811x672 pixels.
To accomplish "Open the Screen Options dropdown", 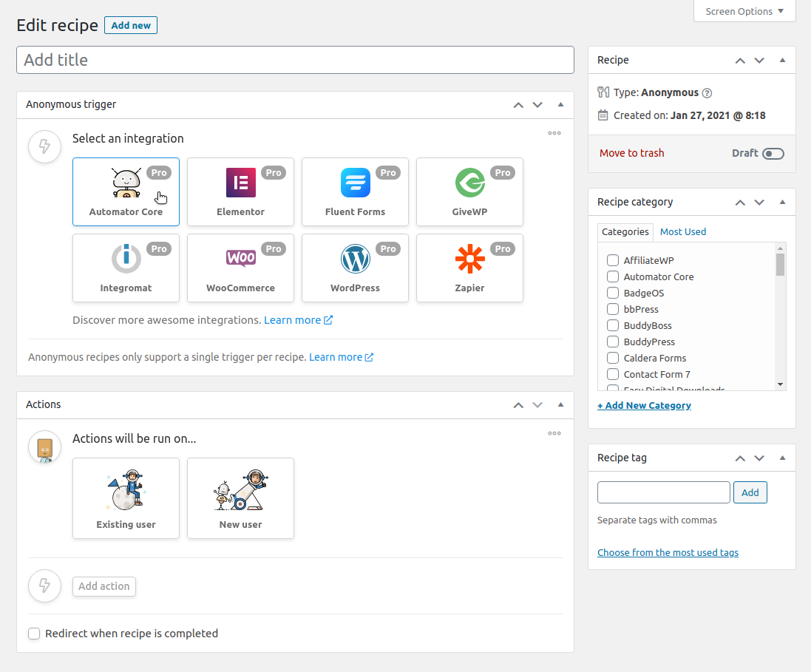I will click(x=744, y=11).
